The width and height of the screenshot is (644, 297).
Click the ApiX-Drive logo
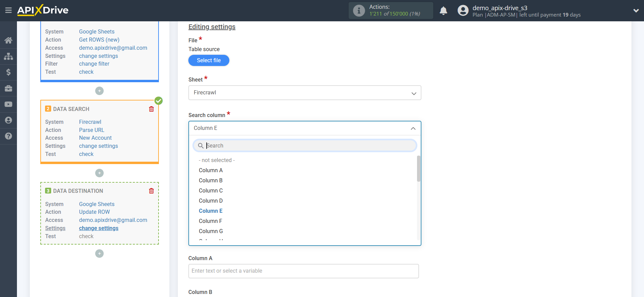point(43,10)
